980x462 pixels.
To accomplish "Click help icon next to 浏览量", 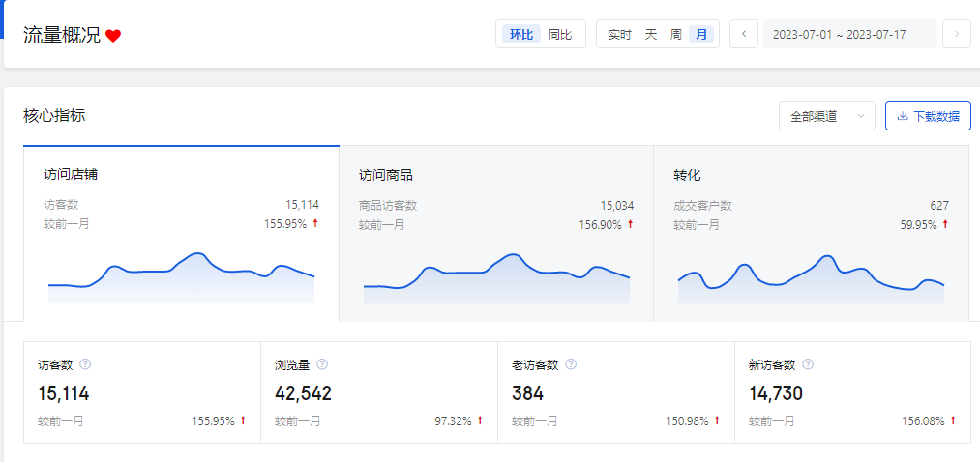I will click(322, 364).
